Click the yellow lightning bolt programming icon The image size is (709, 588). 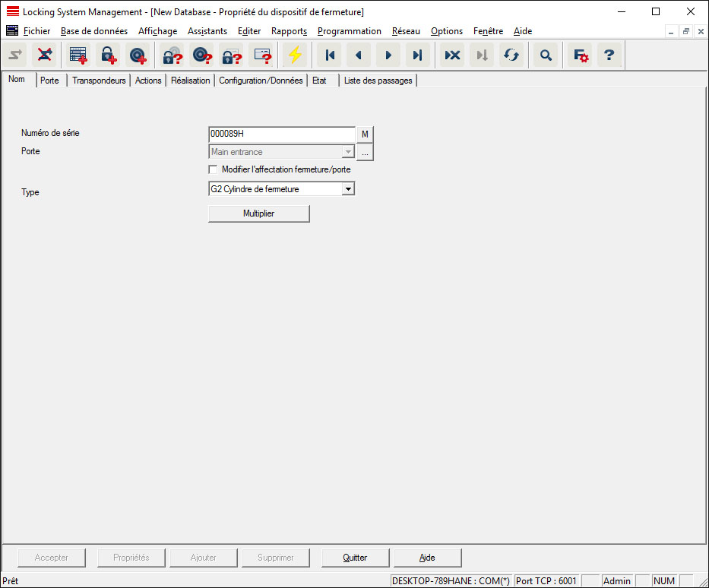pos(294,55)
